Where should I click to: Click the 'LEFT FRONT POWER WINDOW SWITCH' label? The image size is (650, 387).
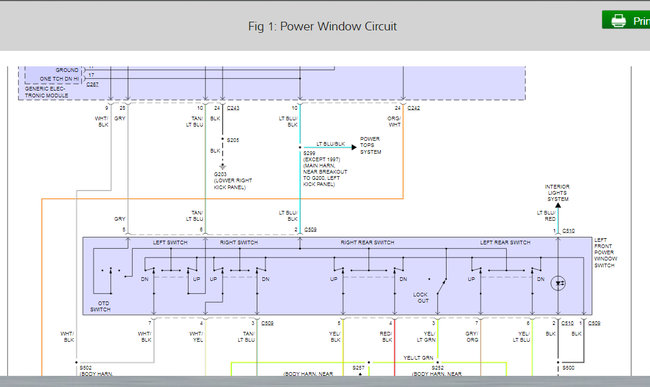(x=605, y=253)
